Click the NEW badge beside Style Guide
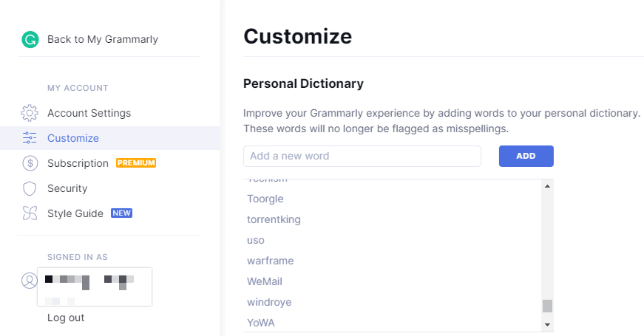The height and width of the screenshot is (336, 644). (121, 213)
